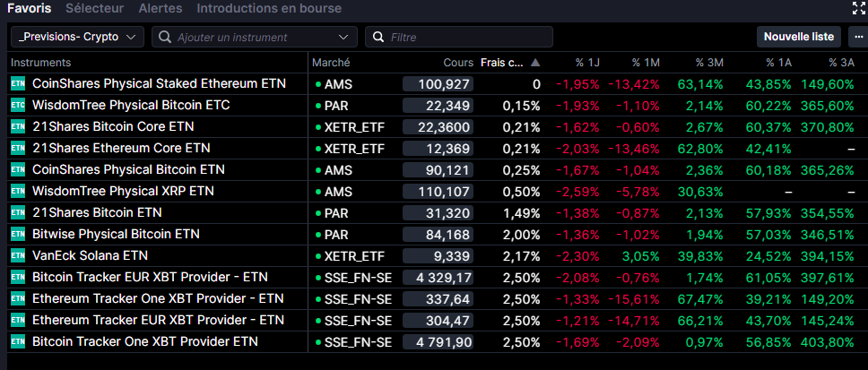Go to Introductions en bourse tab
The height and width of the screenshot is (370, 868).
(269, 9)
